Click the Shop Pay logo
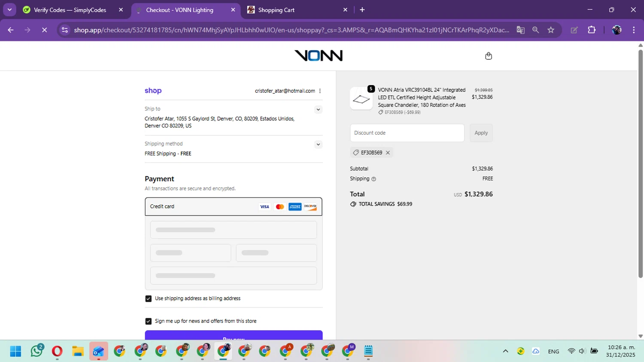 (153, 91)
